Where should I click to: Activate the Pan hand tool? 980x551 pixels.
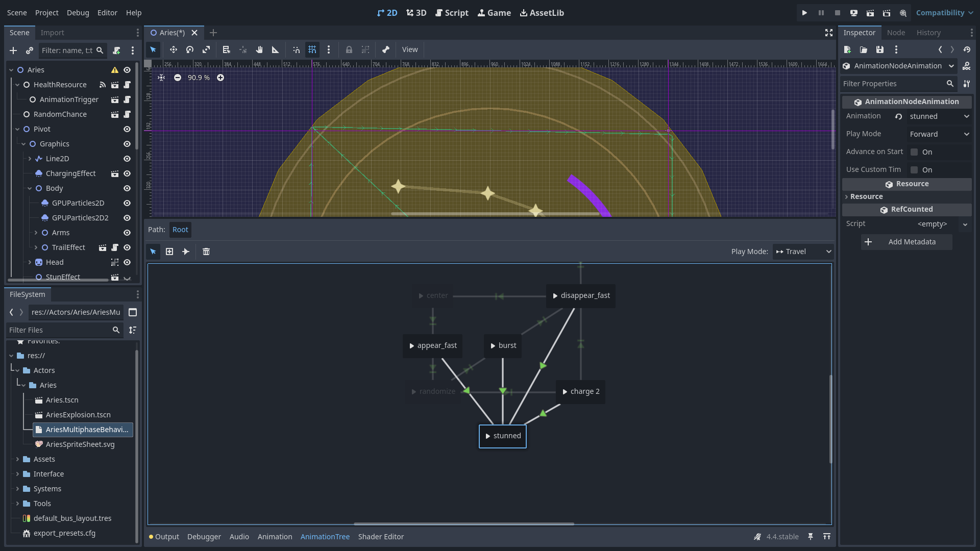pyautogui.click(x=259, y=49)
